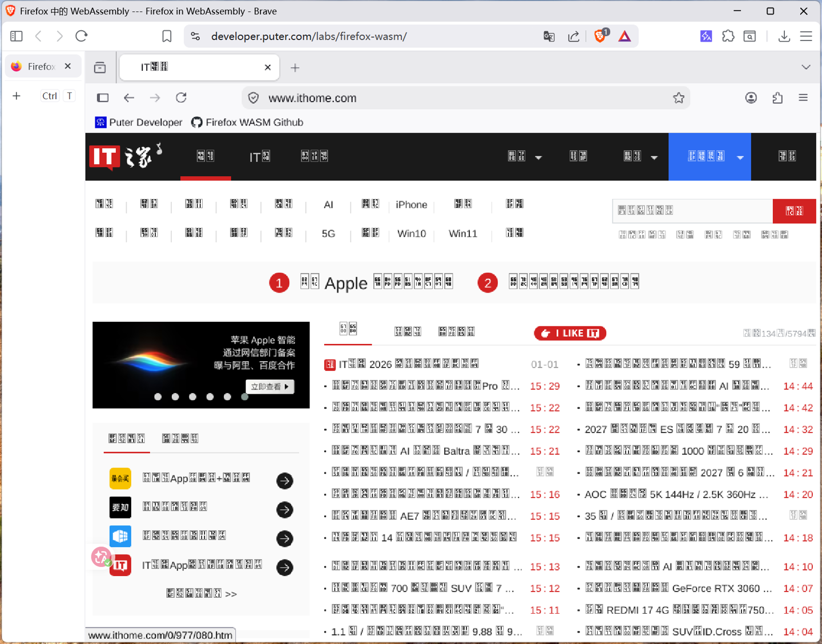Open news item timed 15:29
This screenshot has height=644, width=822.
coord(426,386)
